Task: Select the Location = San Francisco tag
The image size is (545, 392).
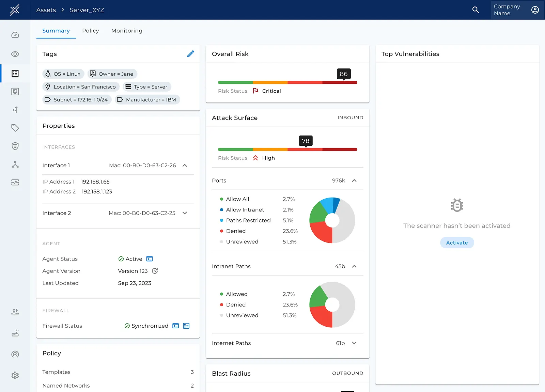Action: click(x=81, y=87)
